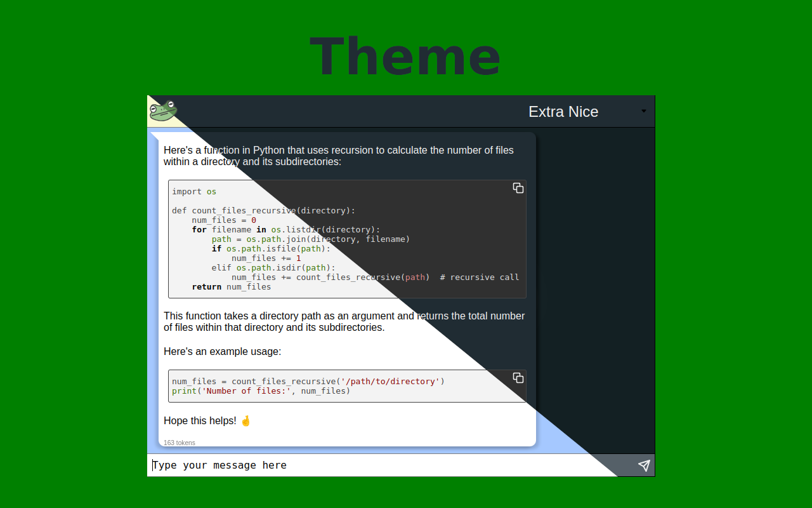Screen dimensions: 812x508
Task: Click the if os.path.isfile(path) line
Action: click(x=271, y=248)
